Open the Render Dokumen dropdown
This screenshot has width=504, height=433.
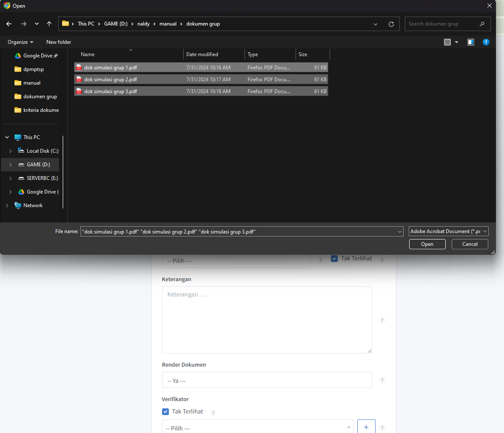267,380
